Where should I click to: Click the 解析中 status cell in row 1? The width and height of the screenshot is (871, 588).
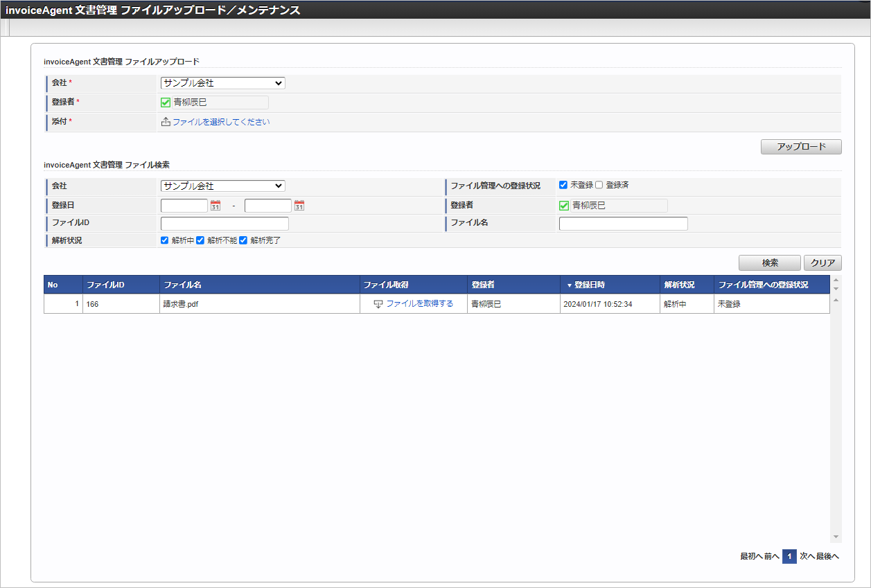pos(687,304)
